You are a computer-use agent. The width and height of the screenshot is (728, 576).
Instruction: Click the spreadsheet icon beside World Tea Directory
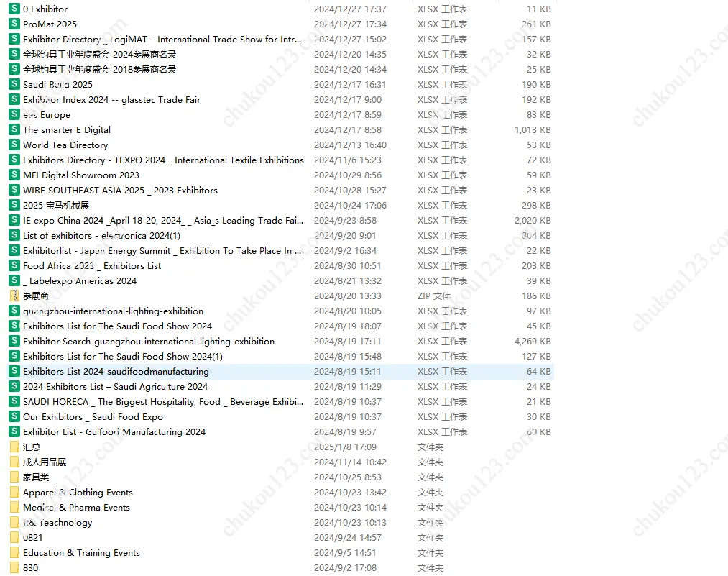tap(14, 145)
